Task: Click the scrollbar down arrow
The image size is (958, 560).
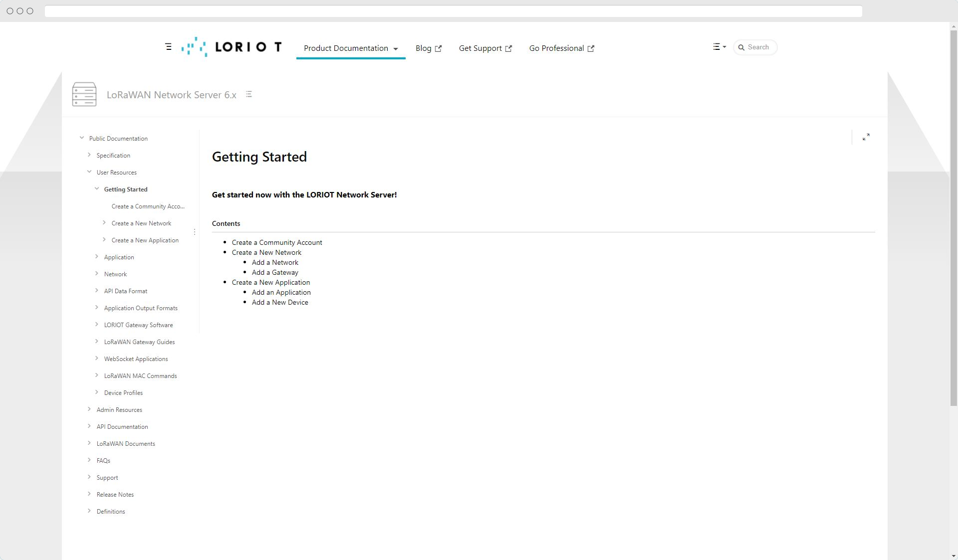Action: (x=954, y=556)
